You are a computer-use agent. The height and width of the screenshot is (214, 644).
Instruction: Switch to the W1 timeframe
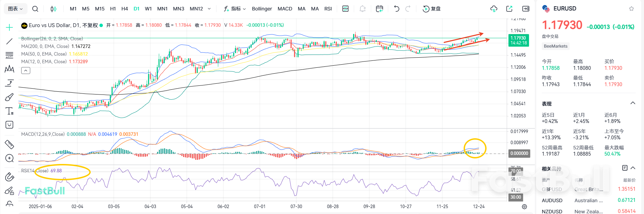pos(148,9)
